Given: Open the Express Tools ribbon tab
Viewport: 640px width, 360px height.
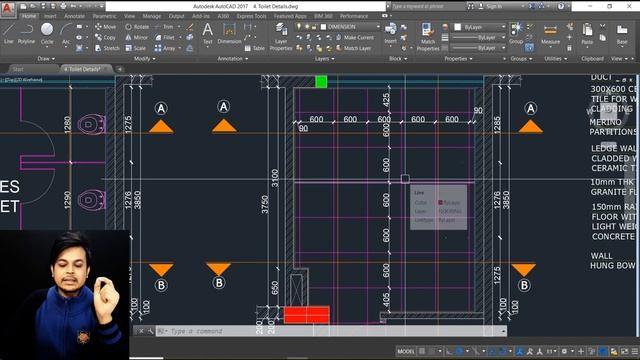Looking at the screenshot, I should click(x=251, y=16).
